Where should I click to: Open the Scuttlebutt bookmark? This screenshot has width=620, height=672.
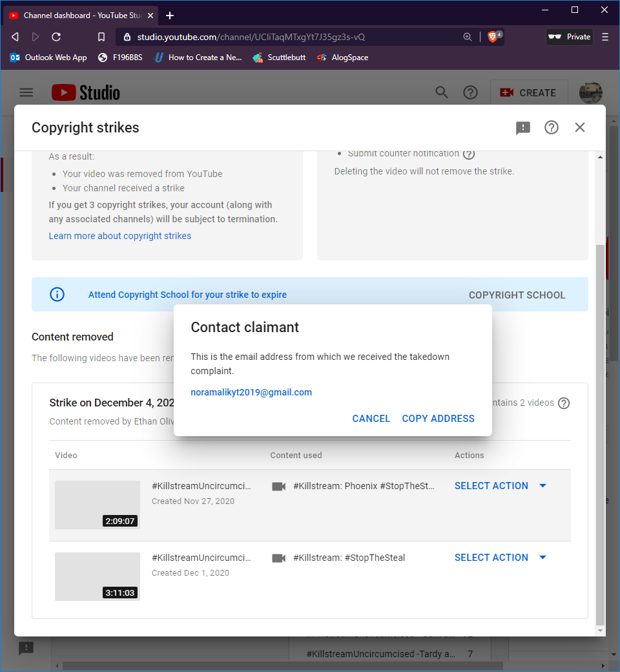point(279,58)
